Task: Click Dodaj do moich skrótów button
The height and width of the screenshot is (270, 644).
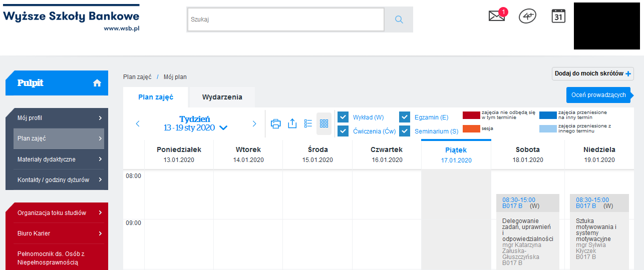Action: point(593,73)
